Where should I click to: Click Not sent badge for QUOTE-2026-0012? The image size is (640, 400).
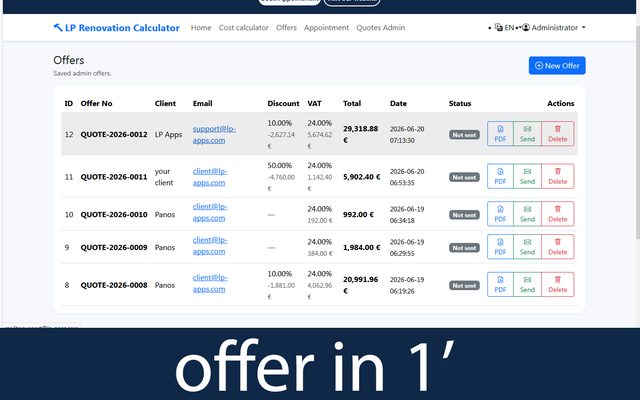click(x=464, y=135)
